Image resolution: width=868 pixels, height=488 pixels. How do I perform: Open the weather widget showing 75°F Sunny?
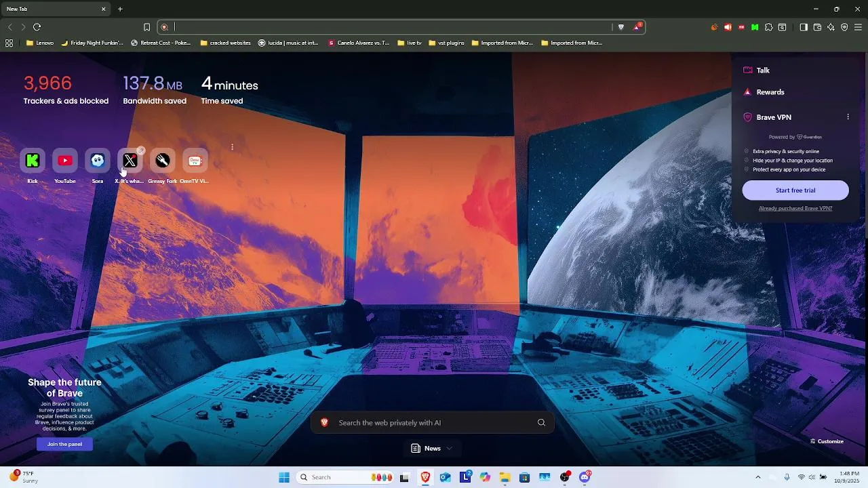coord(23,477)
